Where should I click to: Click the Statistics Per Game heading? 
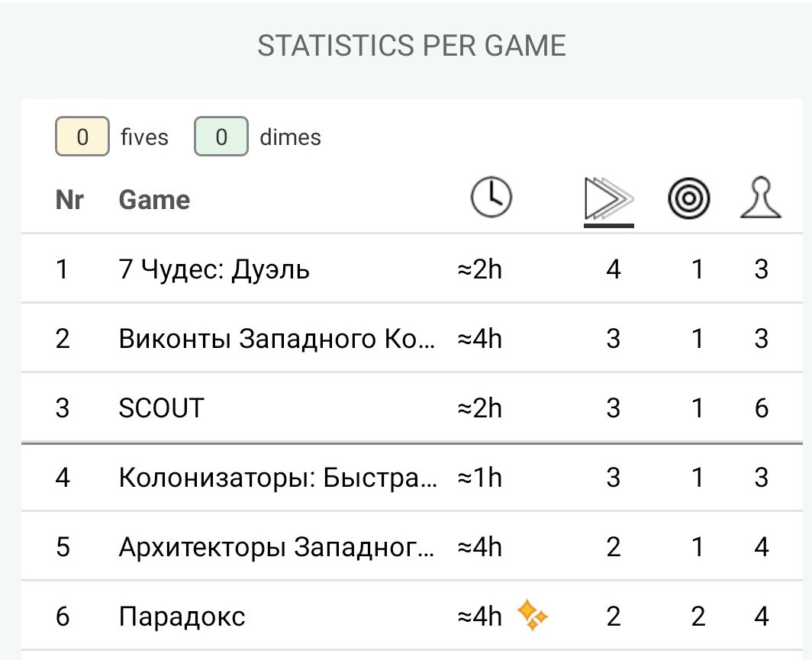pos(411,47)
